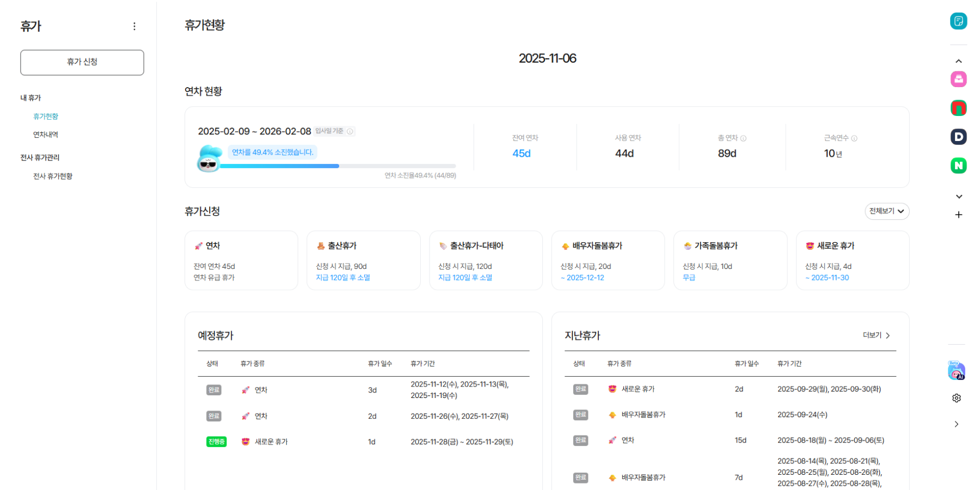The height and width of the screenshot is (490, 980).
Task: Open settings via the gear icon
Action: (957, 398)
